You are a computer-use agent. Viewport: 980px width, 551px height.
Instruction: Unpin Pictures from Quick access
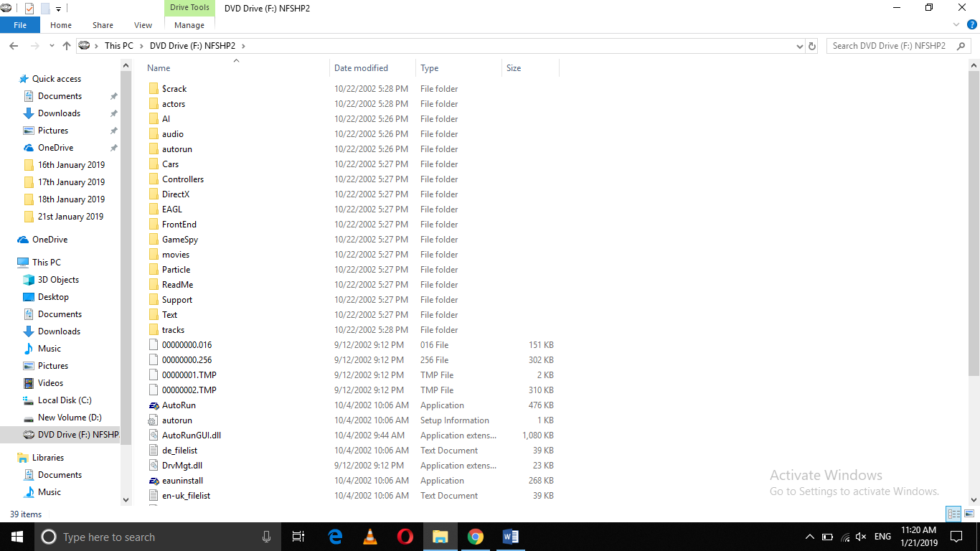(113, 130)
